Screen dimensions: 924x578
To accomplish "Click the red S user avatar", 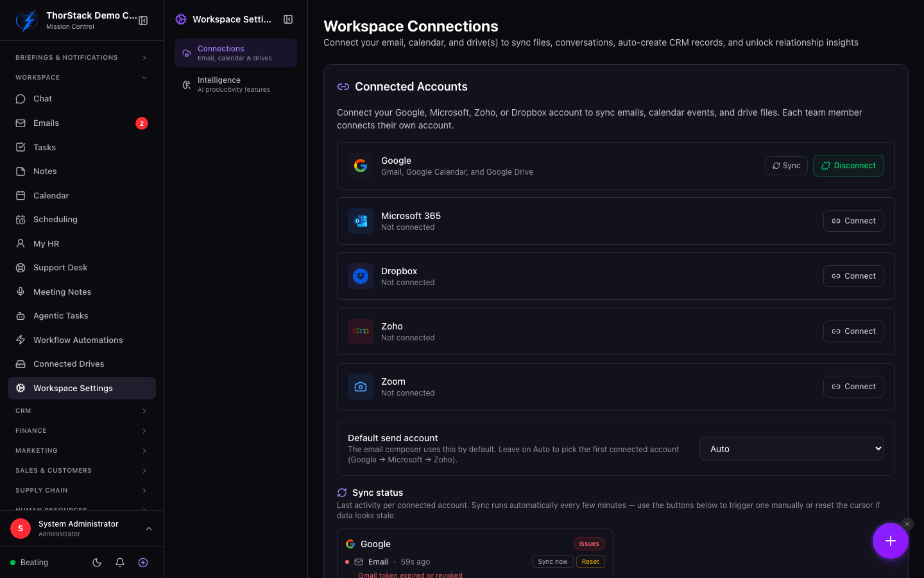I will [21, 529].
